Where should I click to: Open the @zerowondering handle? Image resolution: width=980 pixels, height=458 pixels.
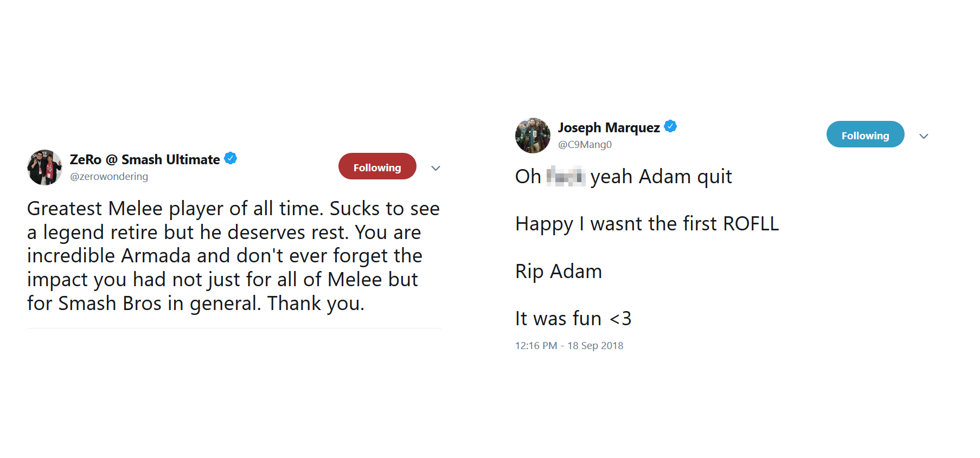click(109, 176)
